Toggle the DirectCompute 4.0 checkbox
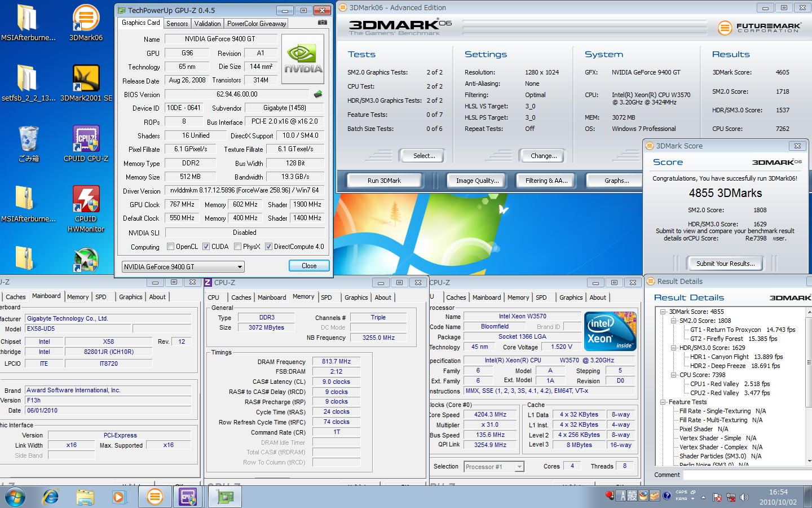Screen dimensions: 812x508 click(x=268, y=247)
